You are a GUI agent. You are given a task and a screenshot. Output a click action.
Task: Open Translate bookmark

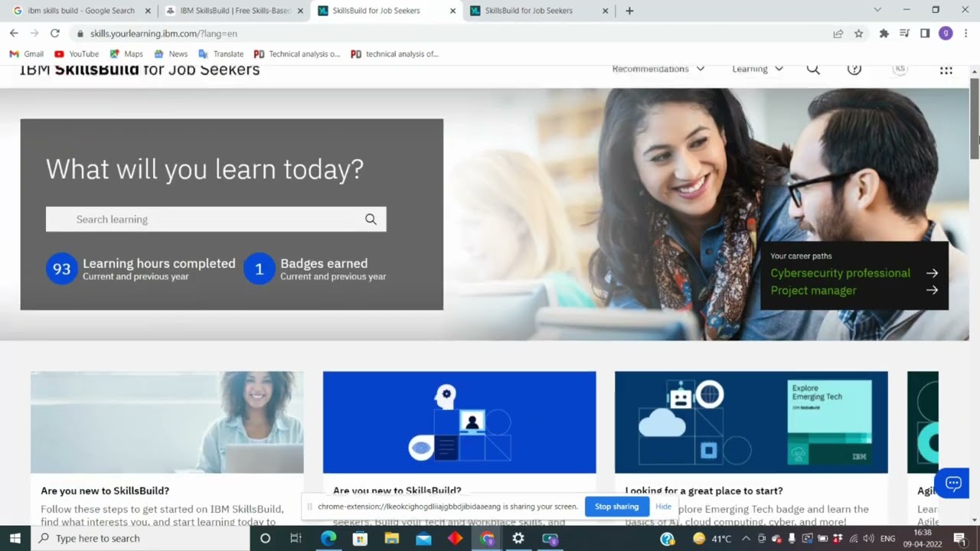(220, 54)
